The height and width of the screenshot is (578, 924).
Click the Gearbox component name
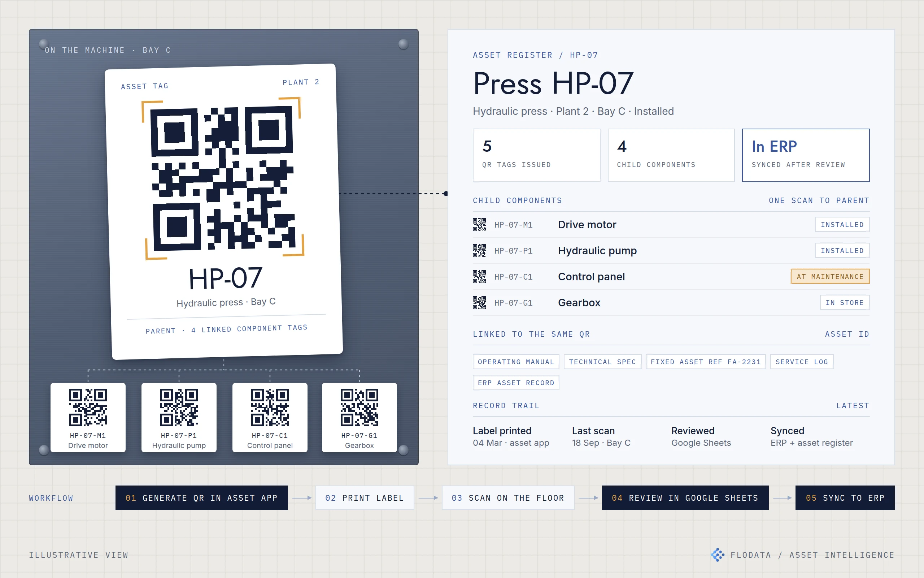click(579, 303)
